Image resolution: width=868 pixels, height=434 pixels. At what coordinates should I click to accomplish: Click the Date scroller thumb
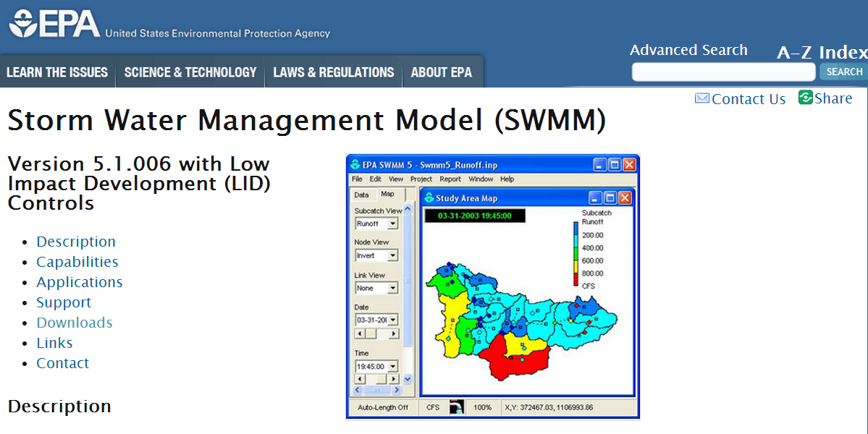371,334
